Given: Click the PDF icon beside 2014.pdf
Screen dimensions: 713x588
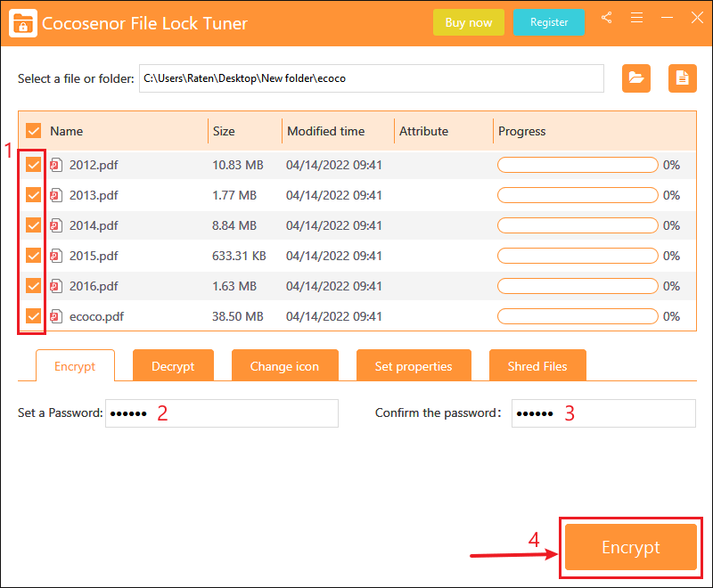Looking at the screenshot, I should 56,225.
